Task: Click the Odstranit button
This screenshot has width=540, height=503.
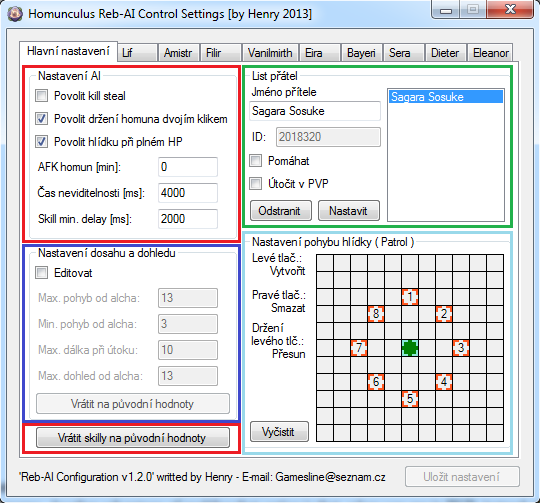Action: (x=281, y=210)
